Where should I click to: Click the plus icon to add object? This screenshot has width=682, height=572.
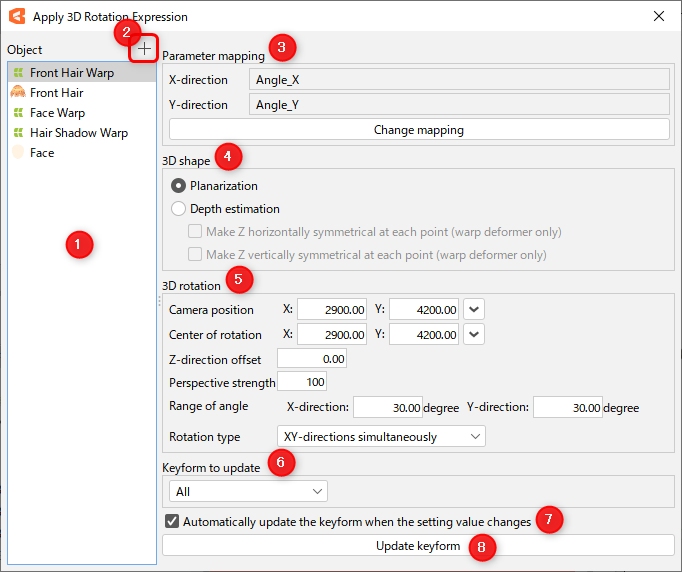coord(146,49)
